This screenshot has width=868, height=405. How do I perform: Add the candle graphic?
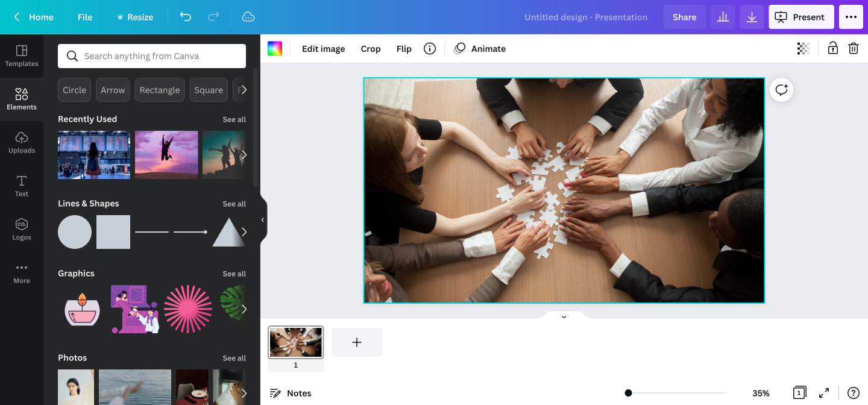pyautogui.click(x=82, y=309)
